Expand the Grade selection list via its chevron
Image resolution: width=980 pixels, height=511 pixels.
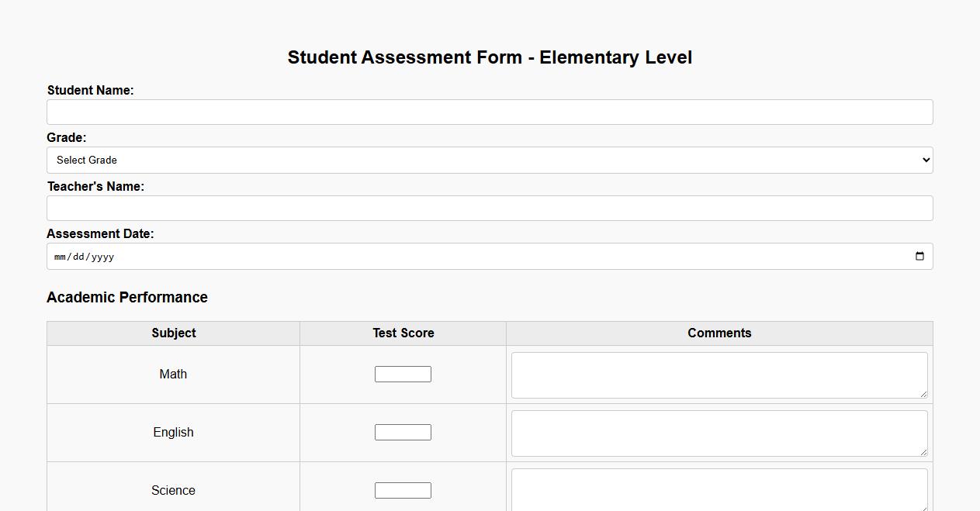click(924, 160)
